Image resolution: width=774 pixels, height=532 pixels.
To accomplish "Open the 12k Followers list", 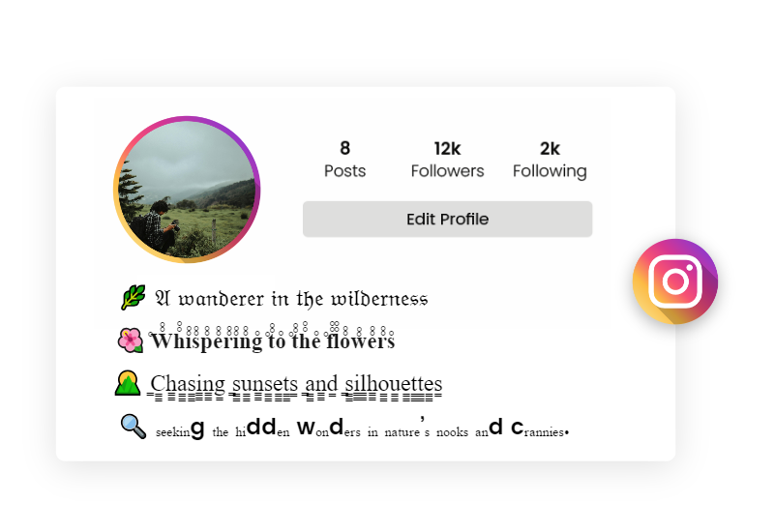I will pos(447,160).
